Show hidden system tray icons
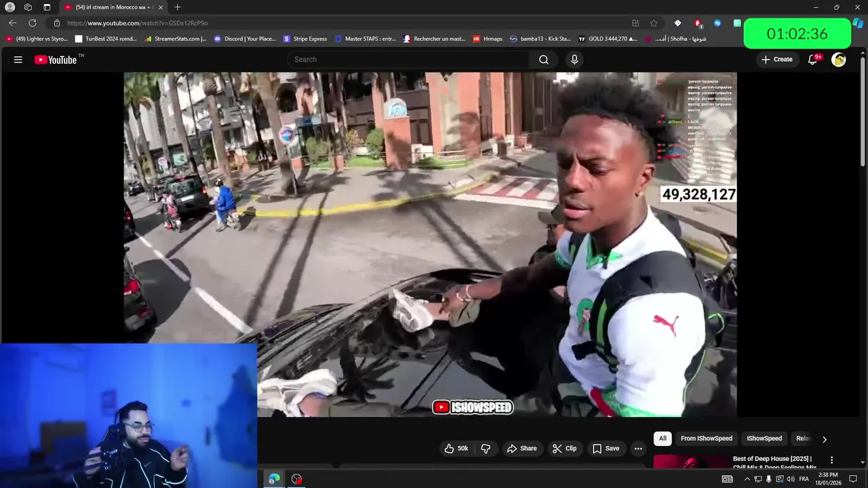The width and height of the screenshot is (868, 488). coord(747,479)
